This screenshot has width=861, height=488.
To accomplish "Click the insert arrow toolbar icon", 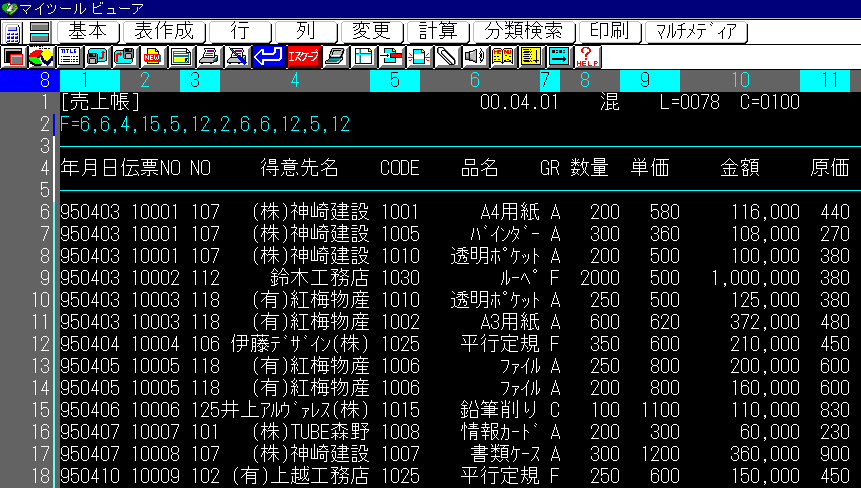I will 392,57.
